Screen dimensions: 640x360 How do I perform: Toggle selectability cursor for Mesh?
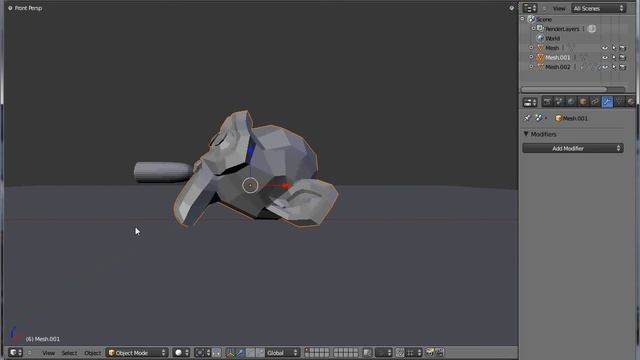coord(614,48)
